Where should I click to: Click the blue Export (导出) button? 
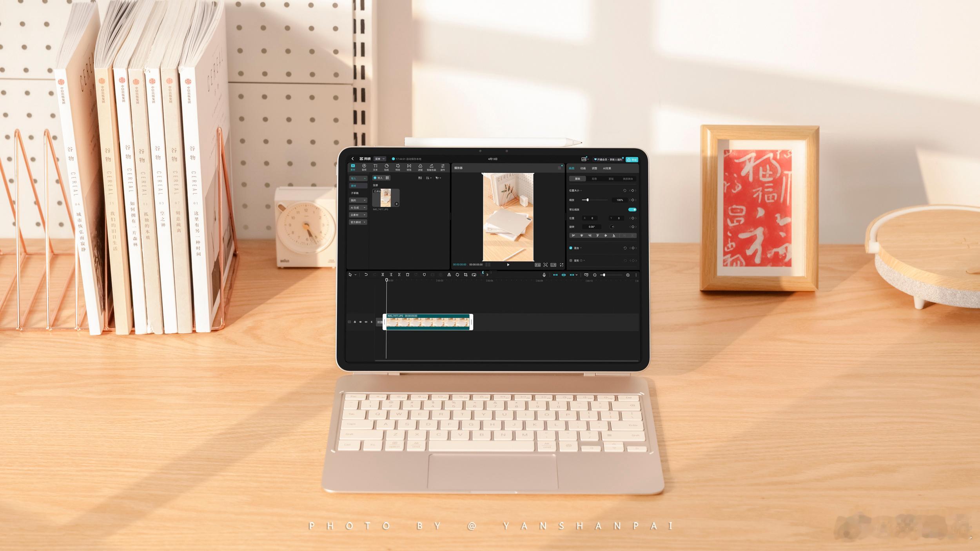tap(632, 159)
